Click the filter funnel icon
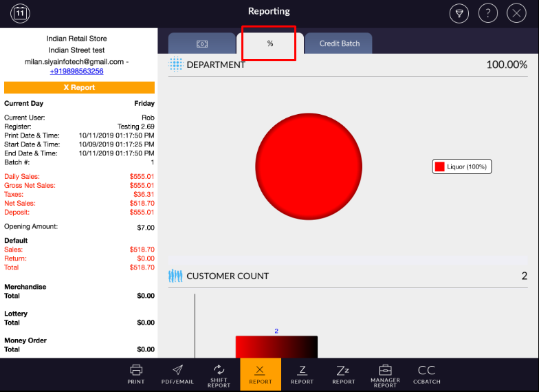 459,13
